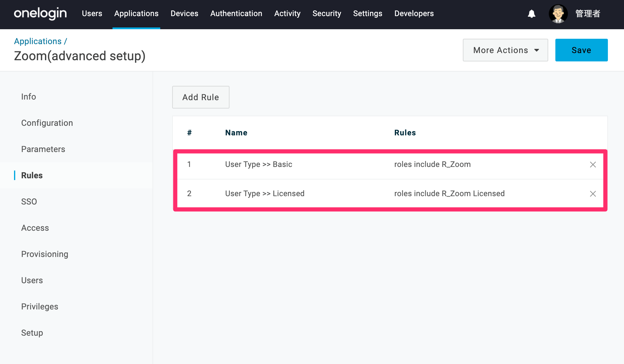Click the Add Rule button
624x364 pixels.
[201, 97]
